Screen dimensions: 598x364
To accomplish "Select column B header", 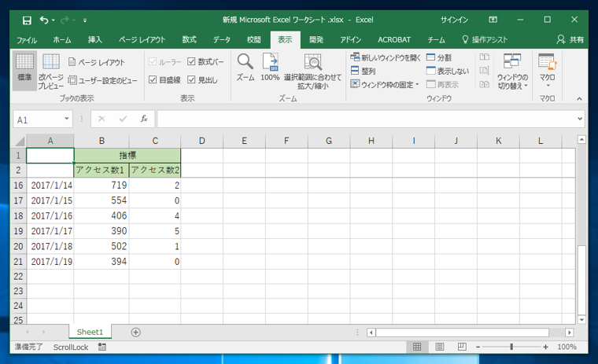I will pos(102,141).
